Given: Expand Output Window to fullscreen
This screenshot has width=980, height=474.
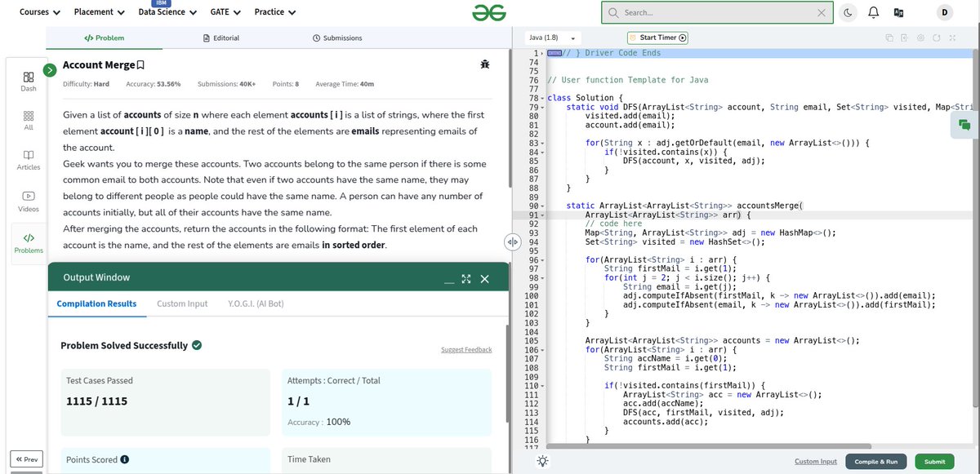Looking at the screenshot, I should (x=466, y=279).
